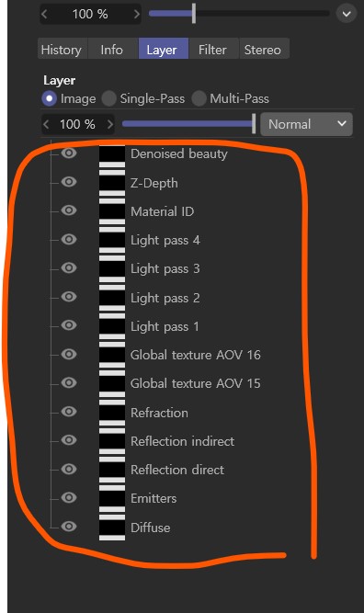The width and height of the screenshot is (364, 613).
Task: Hide the Denoised beauty layer eye icon
Action: [69, 153]
